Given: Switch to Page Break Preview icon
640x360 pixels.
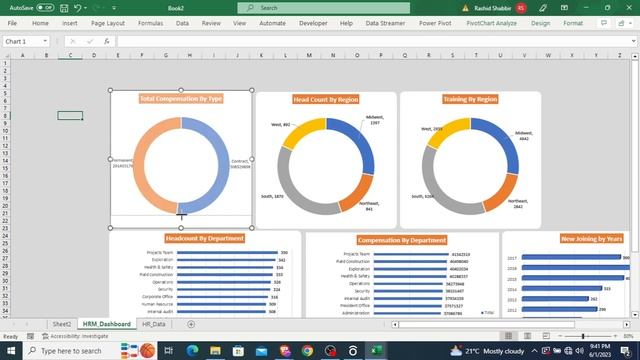Looking at the screenshot, I should tap(546, 336).
